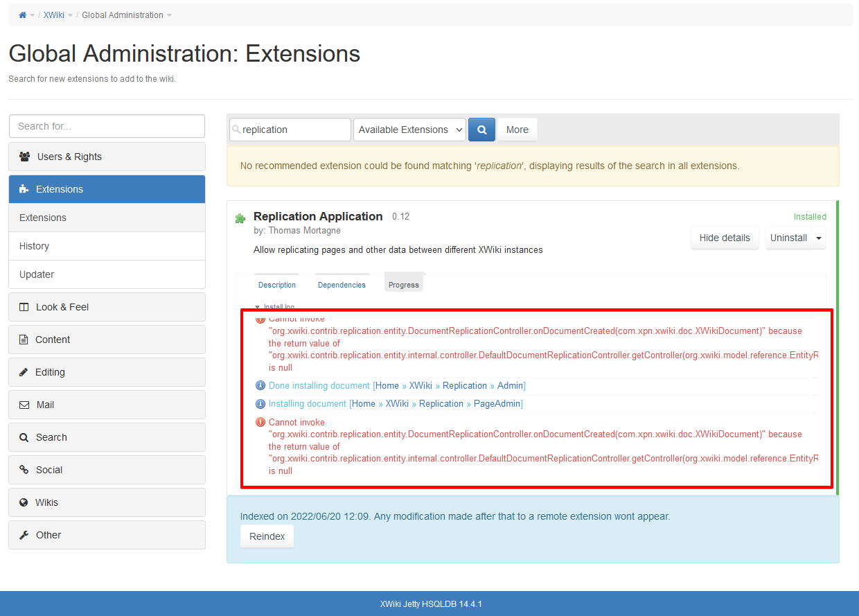This screenshot has height=616, width=859.
Task: Click the Replication Application title
Action: click(x=318, y=216)
